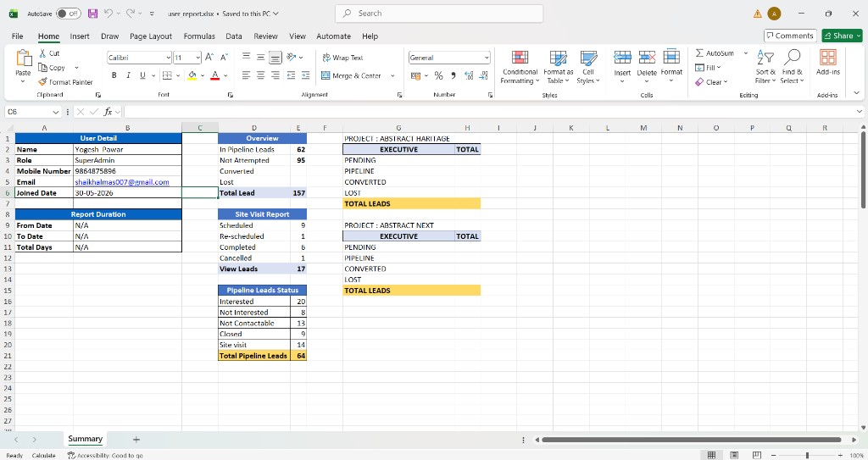
Task: Click the Delete cells icon
Action: point(647,57)
